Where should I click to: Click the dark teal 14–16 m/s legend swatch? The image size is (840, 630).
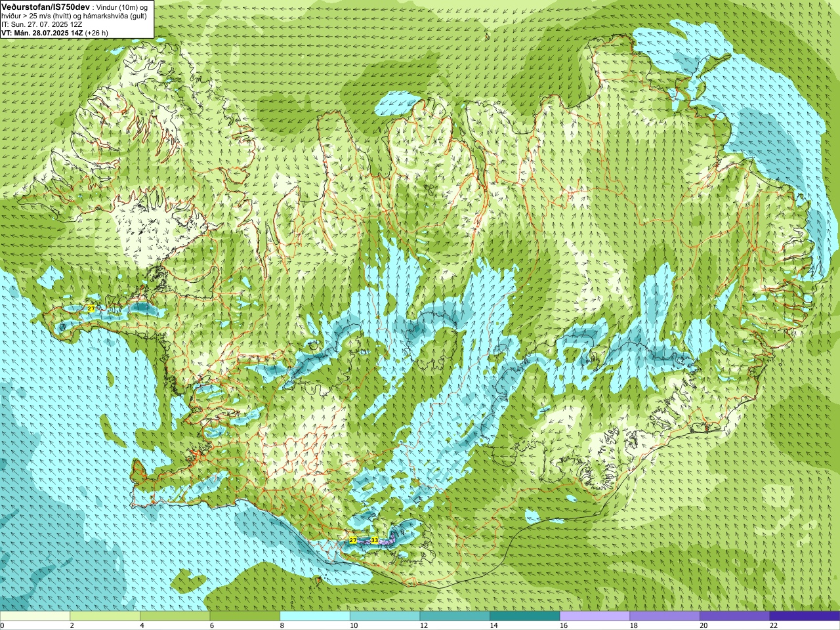525,616
